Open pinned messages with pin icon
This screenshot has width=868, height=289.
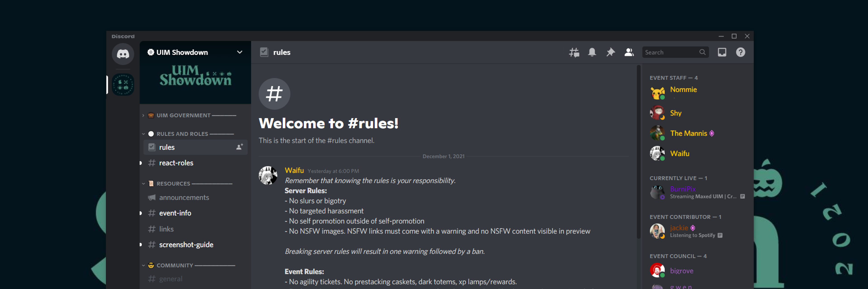610,52
